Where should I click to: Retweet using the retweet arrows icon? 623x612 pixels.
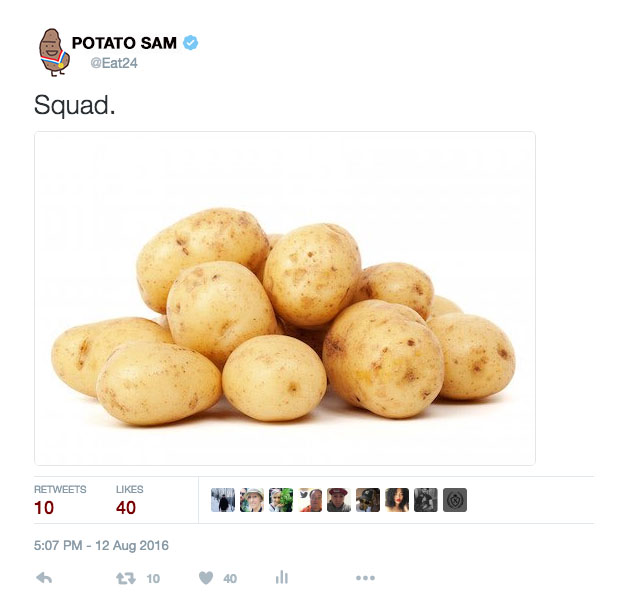126,578
